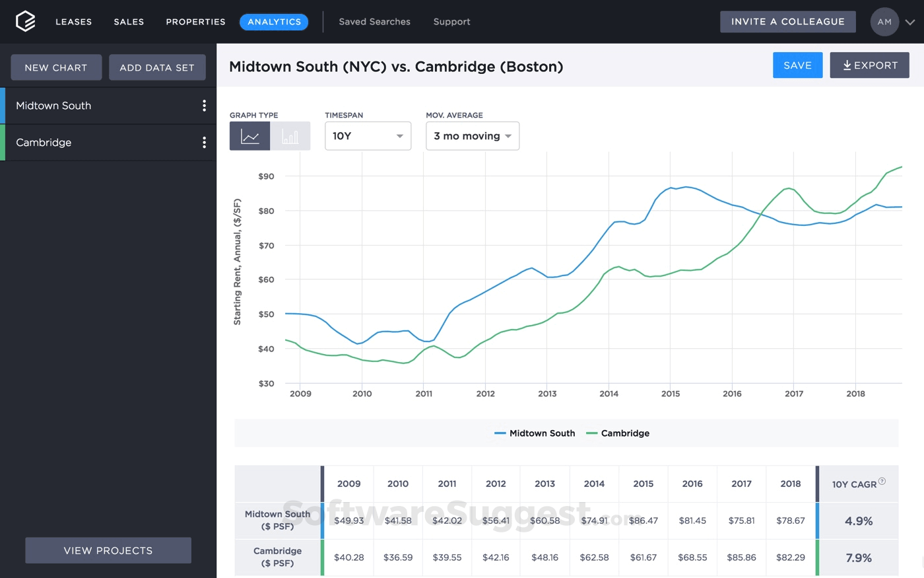Switch to the SALES section
924x578 pixels.
(129, 22)
